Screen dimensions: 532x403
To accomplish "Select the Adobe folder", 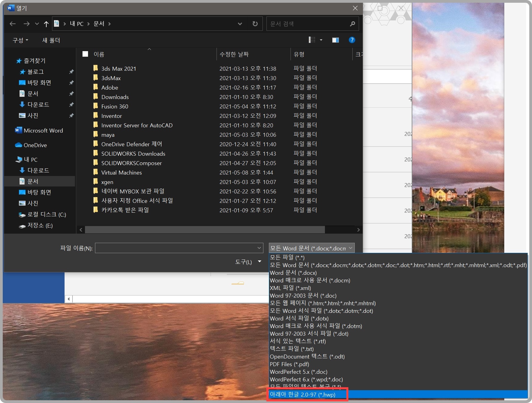I will 110,87.
